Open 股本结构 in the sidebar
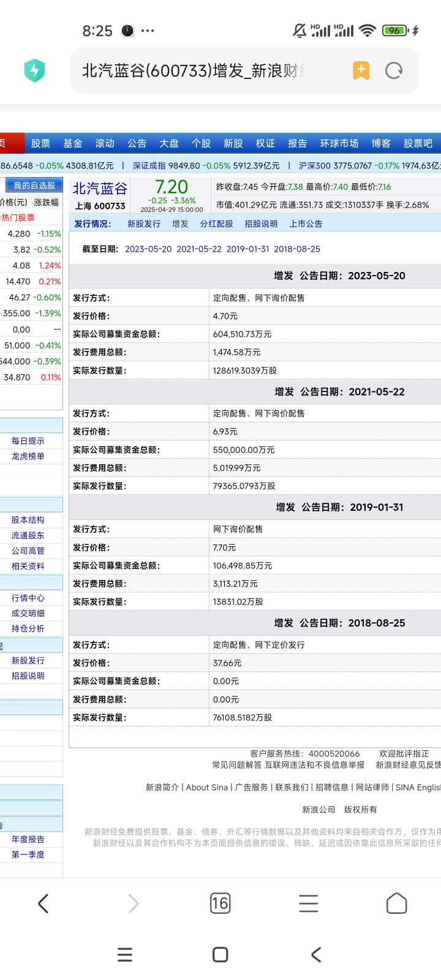Image resolution: width=441 pixels, height=980 pixels. (x=28, y=520)
